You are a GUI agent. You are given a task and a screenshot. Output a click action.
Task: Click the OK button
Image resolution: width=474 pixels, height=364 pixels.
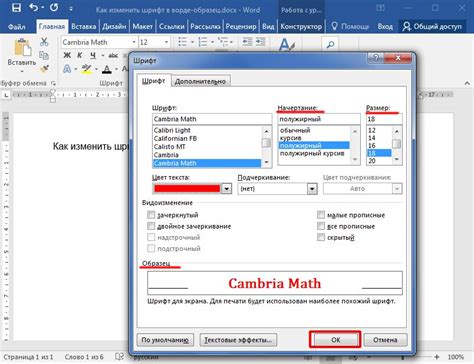click(335, 340)
